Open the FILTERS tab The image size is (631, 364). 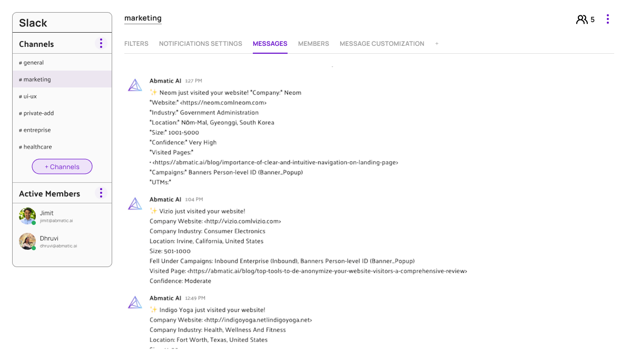pos(136,44)
